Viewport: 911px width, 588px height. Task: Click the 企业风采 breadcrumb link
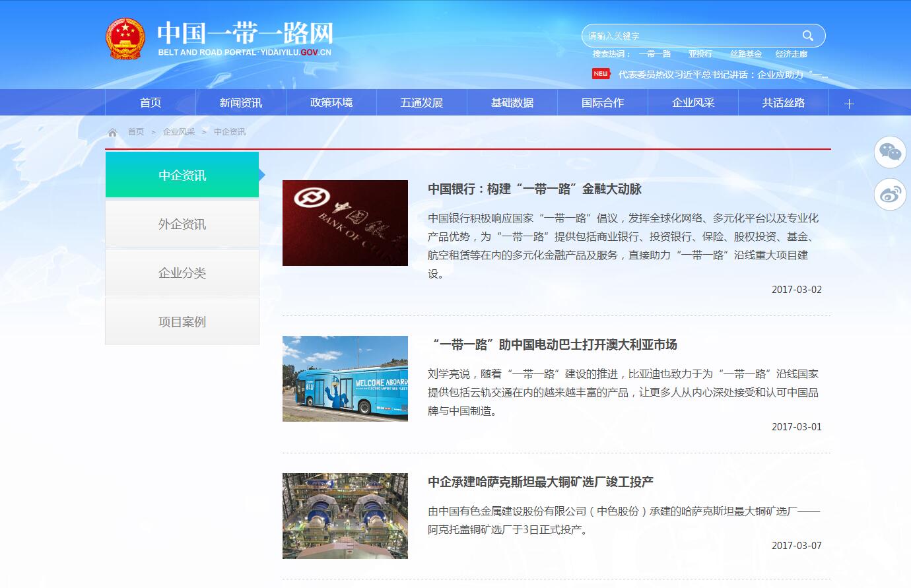179,132
